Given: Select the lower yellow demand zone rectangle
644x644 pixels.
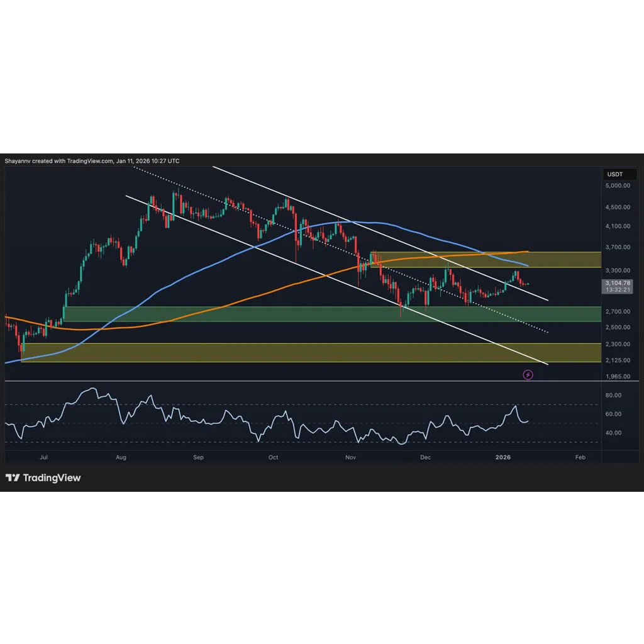Looking at the screenshot, I should point(311,353).
